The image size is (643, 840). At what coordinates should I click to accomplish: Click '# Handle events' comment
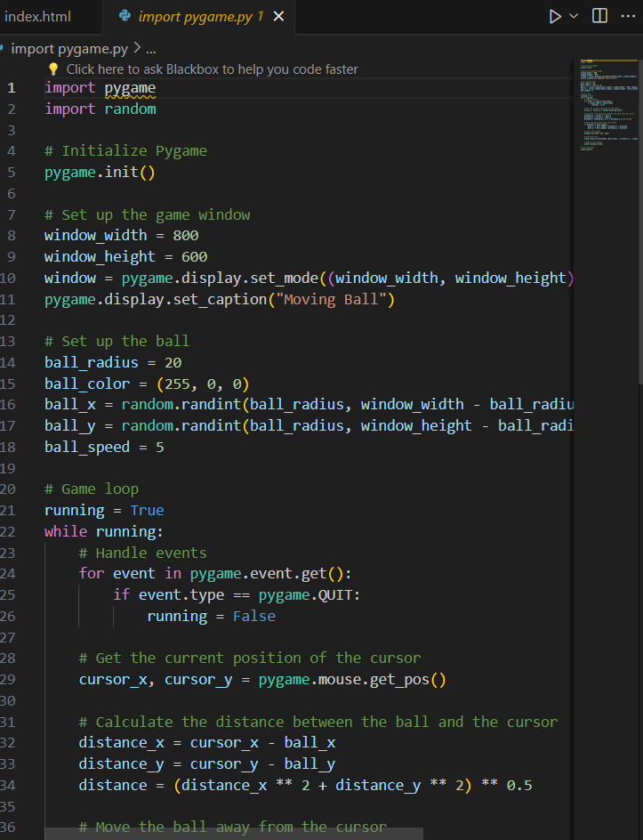point(142,553)
